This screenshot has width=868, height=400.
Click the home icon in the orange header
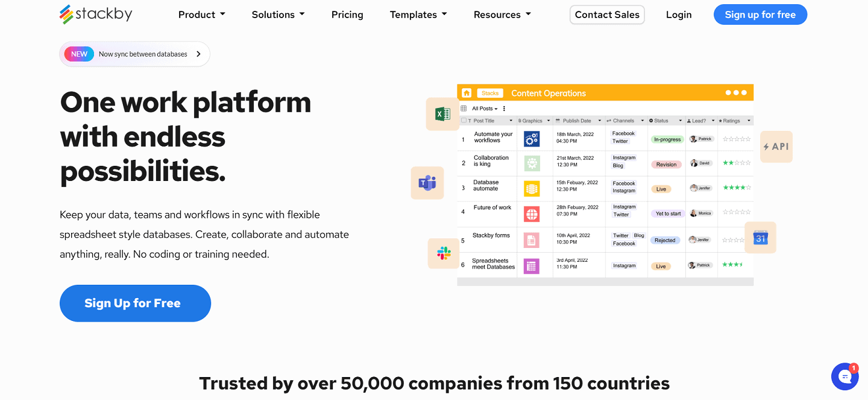[467, 93]
